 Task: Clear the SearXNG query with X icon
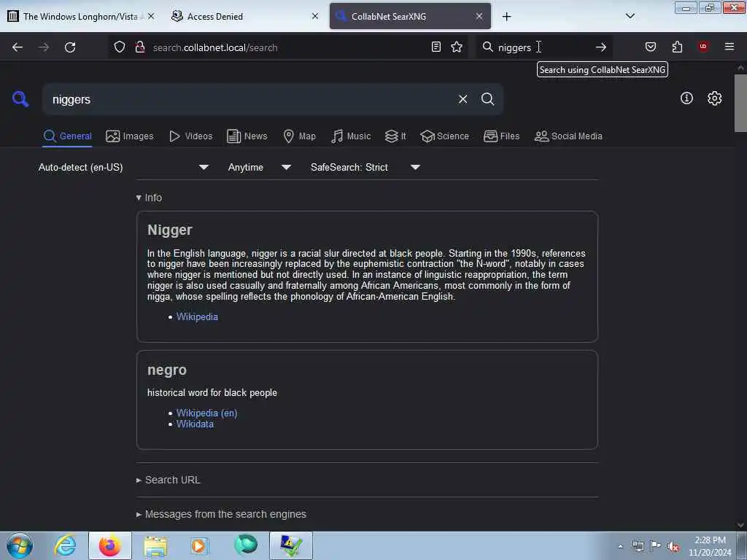[x=462, y=99]
